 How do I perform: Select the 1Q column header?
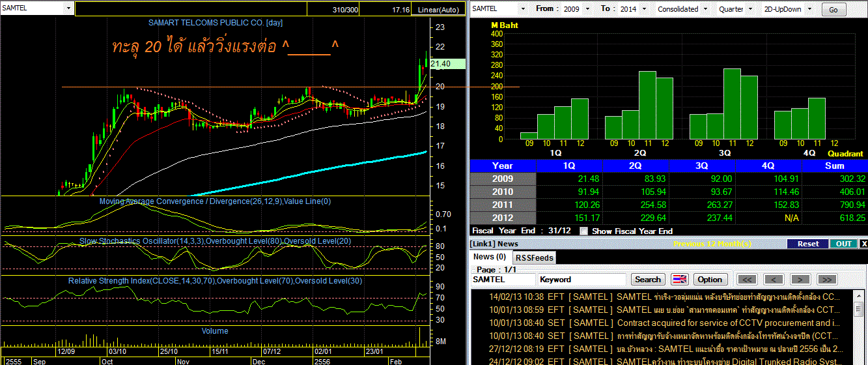click(x=568, y=166)
